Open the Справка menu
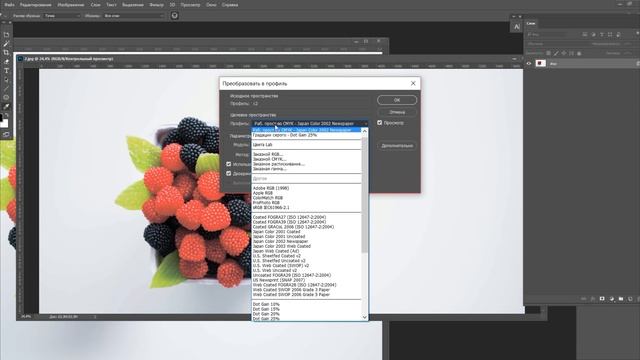The height and width of the screenshot is (360, 640). (230, 5)
